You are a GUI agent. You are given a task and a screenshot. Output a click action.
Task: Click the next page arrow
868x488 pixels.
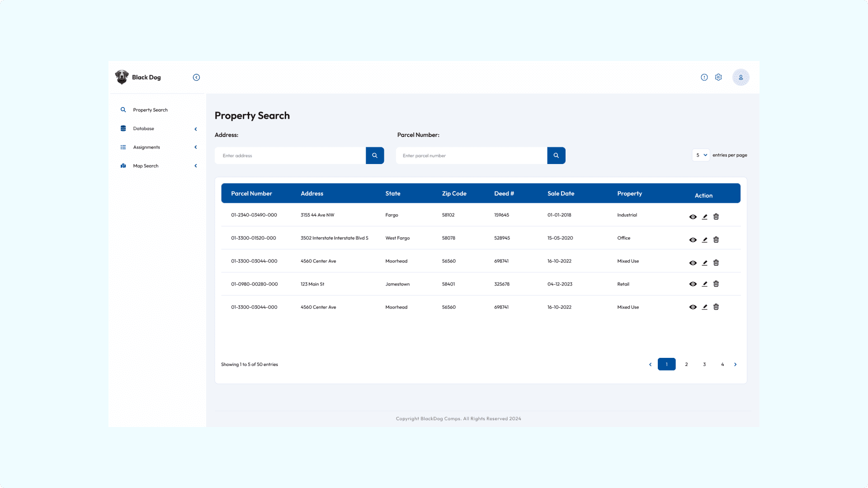click(735, 364)
